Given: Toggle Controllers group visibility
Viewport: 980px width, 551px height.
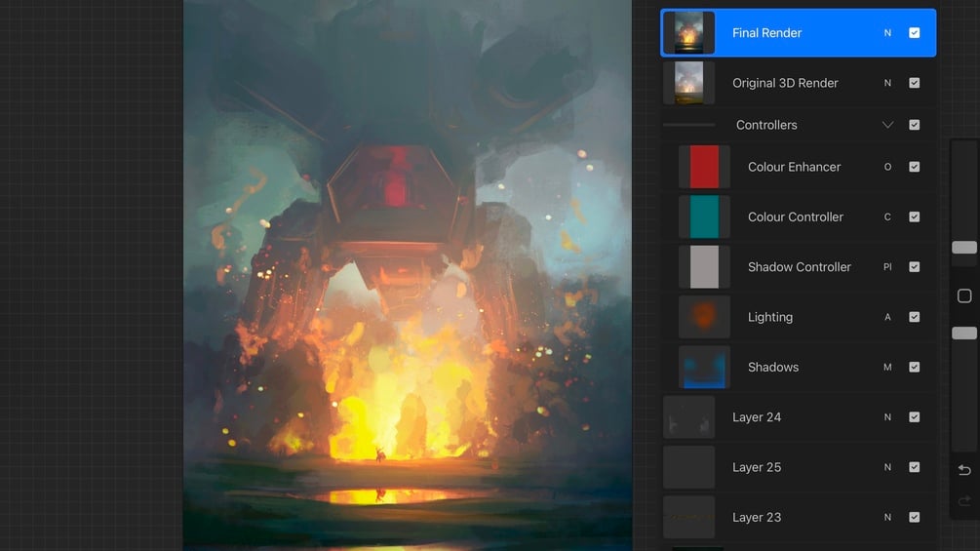Looking at the screenshot, I should pos(915,125).
